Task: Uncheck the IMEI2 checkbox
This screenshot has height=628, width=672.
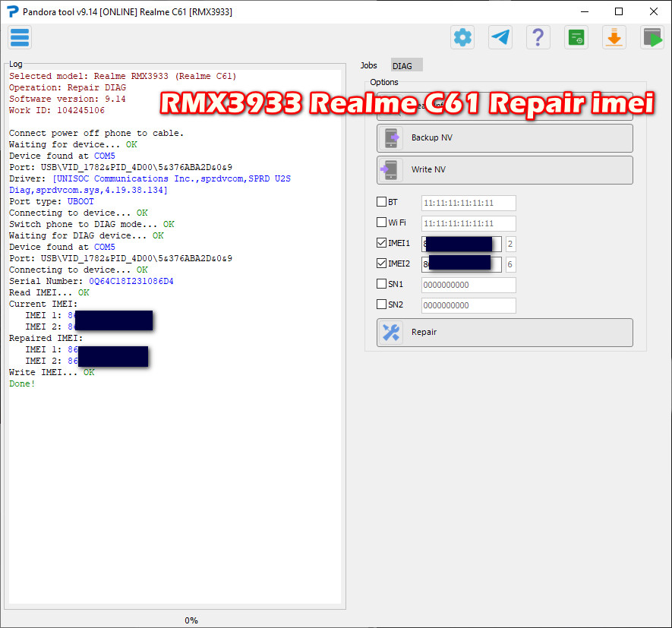Action: pyautogui.click(x=381, y=264)
